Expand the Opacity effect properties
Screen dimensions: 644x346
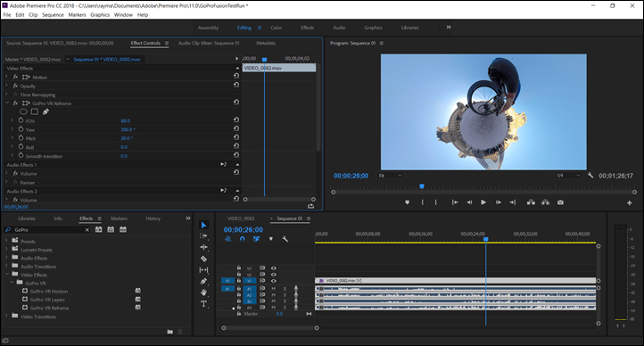point(6,86)
